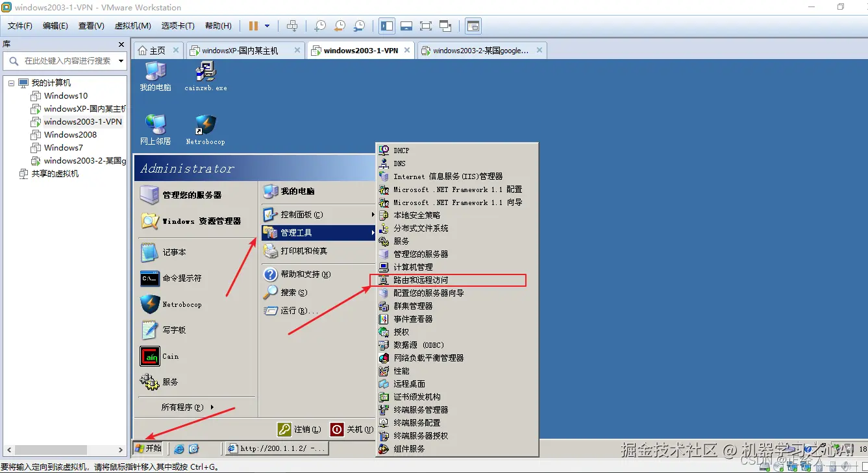Click the pause virtual machine toolbar icon
Image resolution: width=868 pixels, height=473 pixels.
point(253,26)
